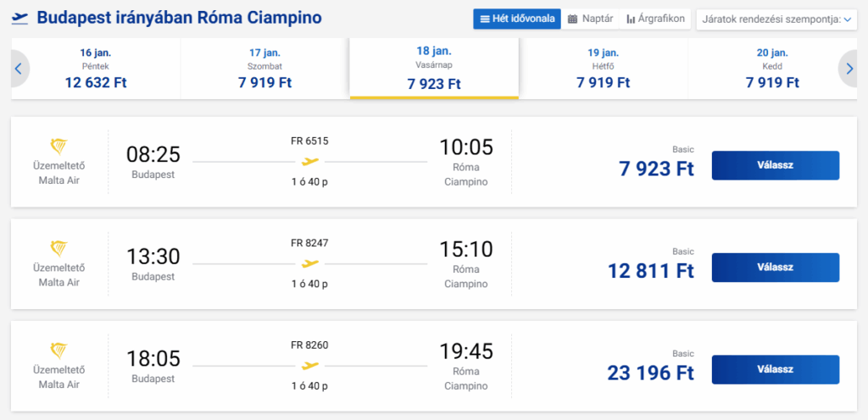Select the 16 jan. Péntek date tab
868x420 pixels.
coord(96,68)
